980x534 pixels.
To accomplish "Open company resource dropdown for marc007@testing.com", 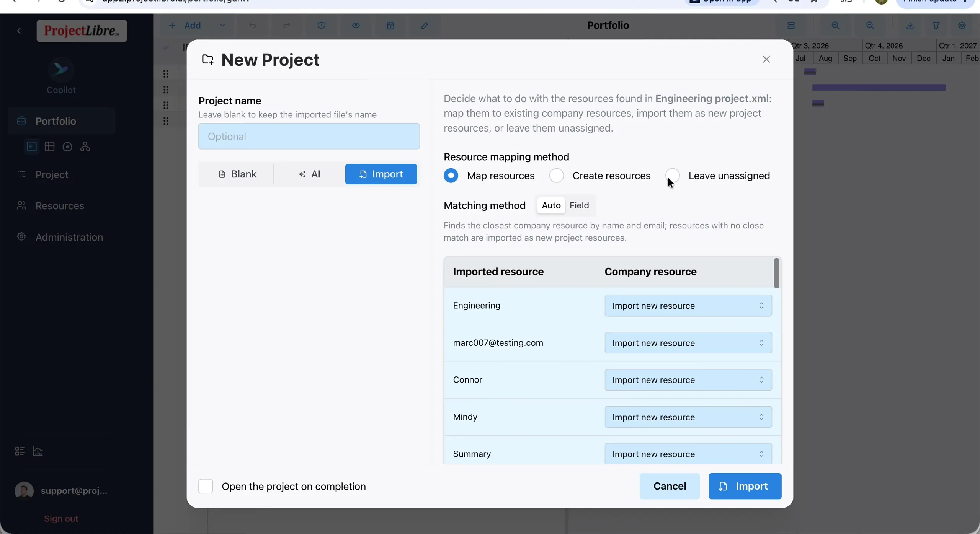I will click(688, 343).
